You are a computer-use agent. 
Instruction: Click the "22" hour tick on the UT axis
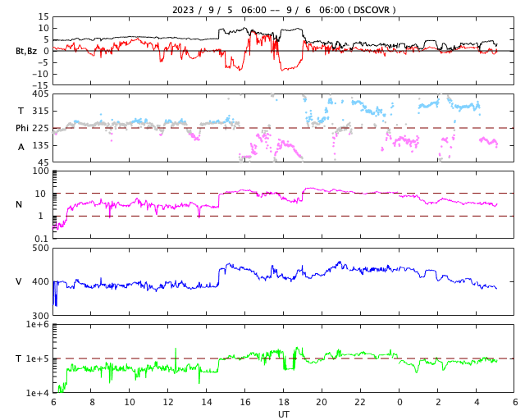tap(360, 402)
